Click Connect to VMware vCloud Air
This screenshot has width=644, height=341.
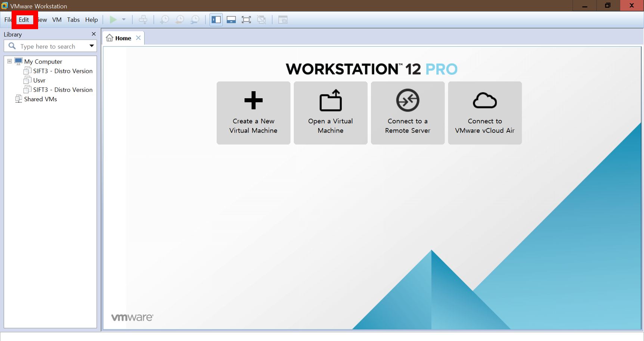485,113
